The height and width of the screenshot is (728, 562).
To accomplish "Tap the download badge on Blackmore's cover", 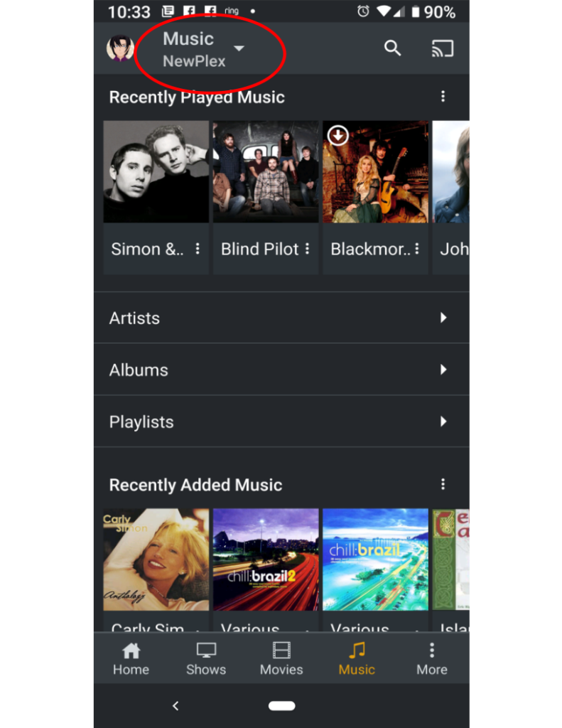I will pyautogui.click(x=338, y=136).
